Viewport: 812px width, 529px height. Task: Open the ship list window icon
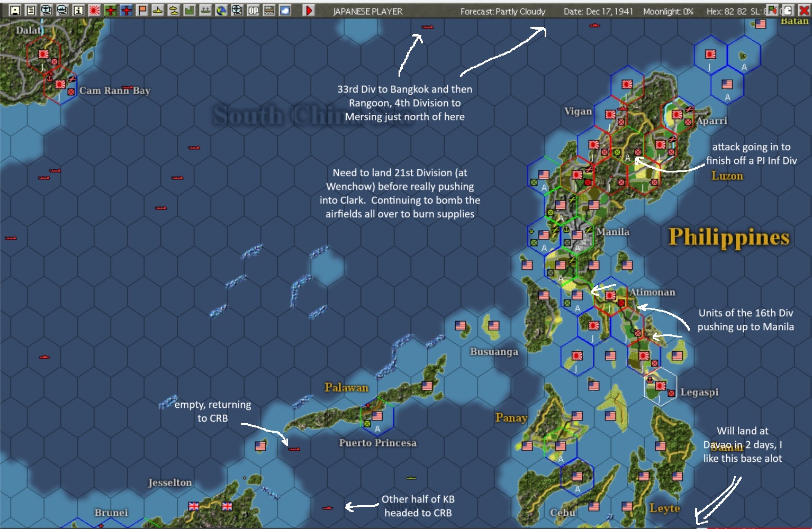point(62,10)
